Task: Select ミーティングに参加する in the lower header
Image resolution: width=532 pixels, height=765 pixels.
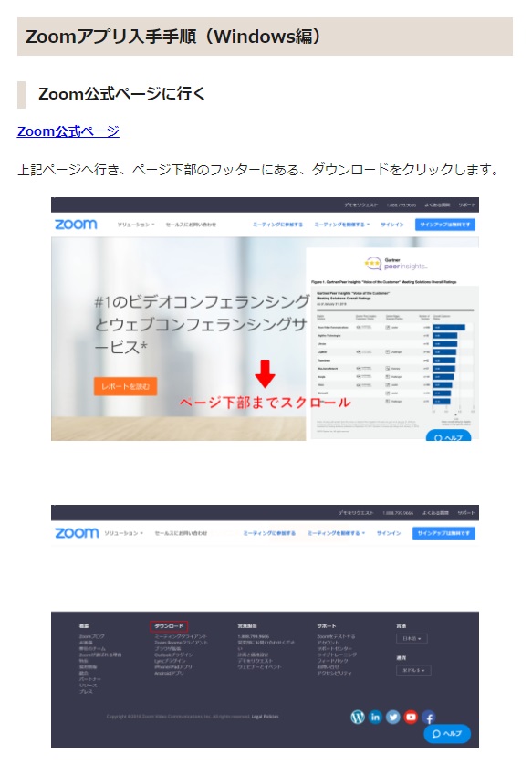Action: (269, 533)
